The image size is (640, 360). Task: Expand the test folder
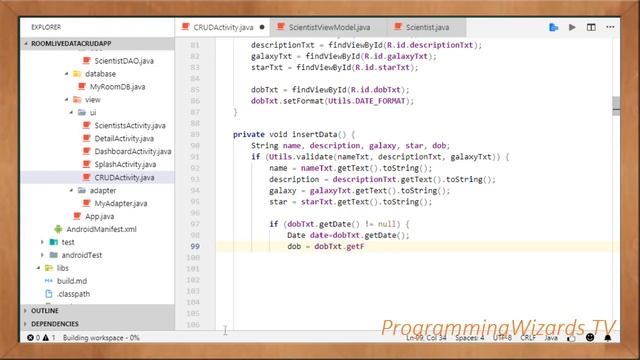pos(42,242)
